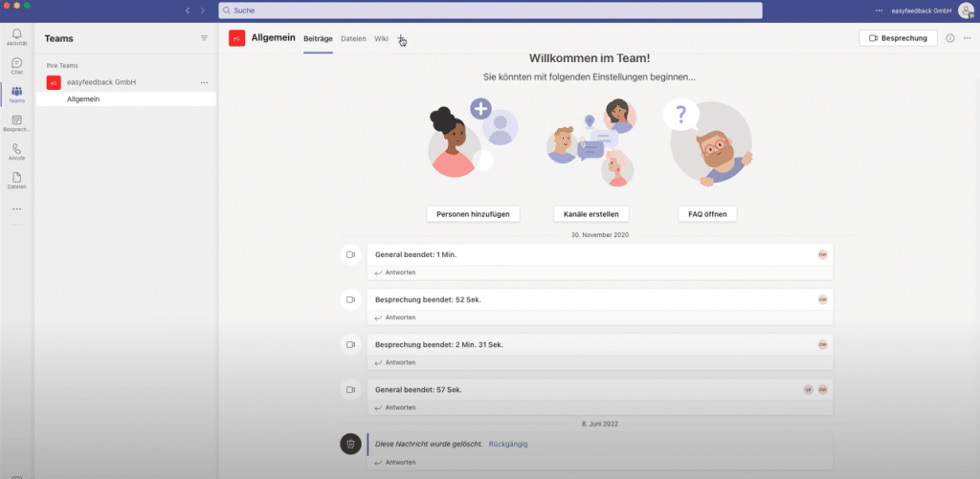Click the red Allgemein channel avatar in header
Screen dimensions: 980x479
click(237, 38)
